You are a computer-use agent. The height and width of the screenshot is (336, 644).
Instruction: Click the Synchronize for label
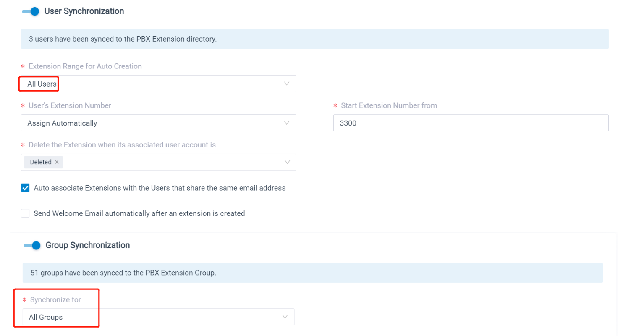pyautogui.click(x=55, y=300)
